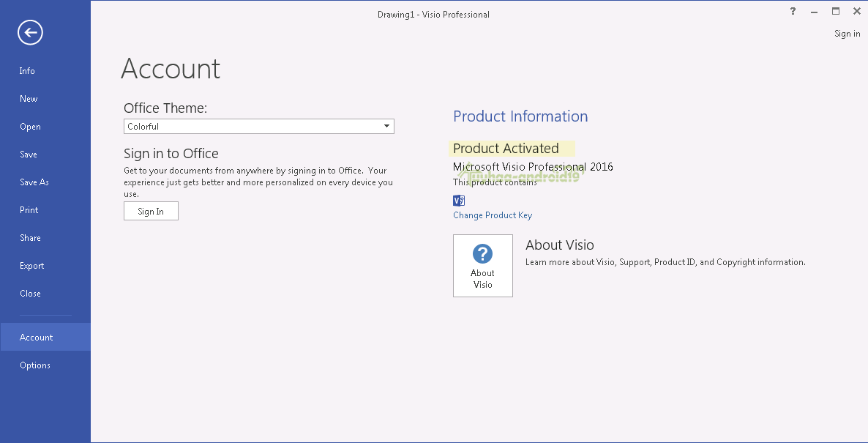
Task: Close the Visio window
Action: [x=856, y=11]
